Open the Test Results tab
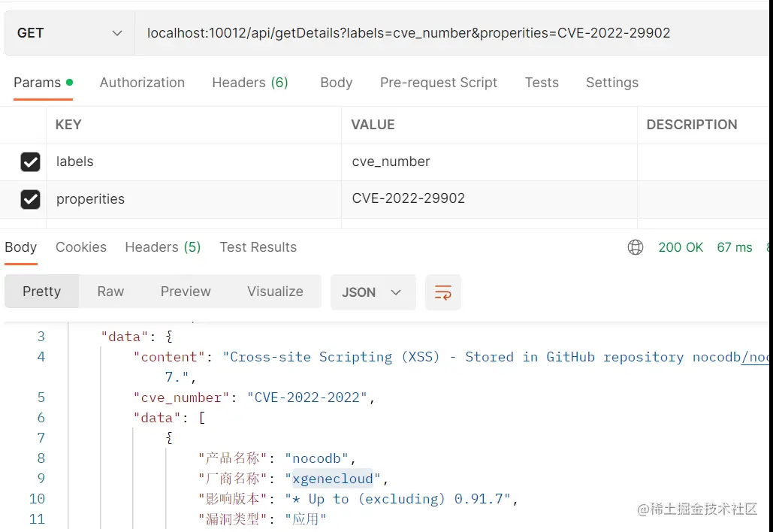 (258, 247)
